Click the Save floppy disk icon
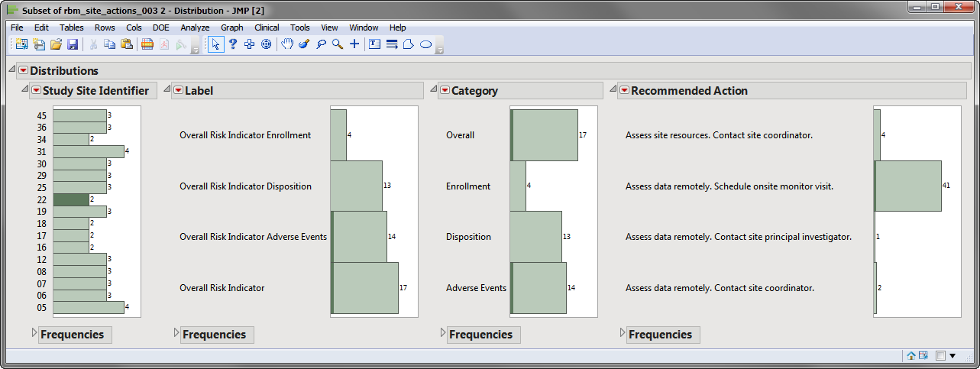Image resolution: width=980 pixels, height=369 pixels. tap(73, 44)
